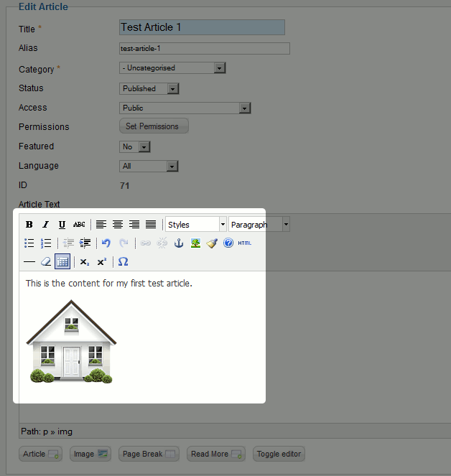Click the insert link chain icon
The image size is (451, 476).
(146, 243)
